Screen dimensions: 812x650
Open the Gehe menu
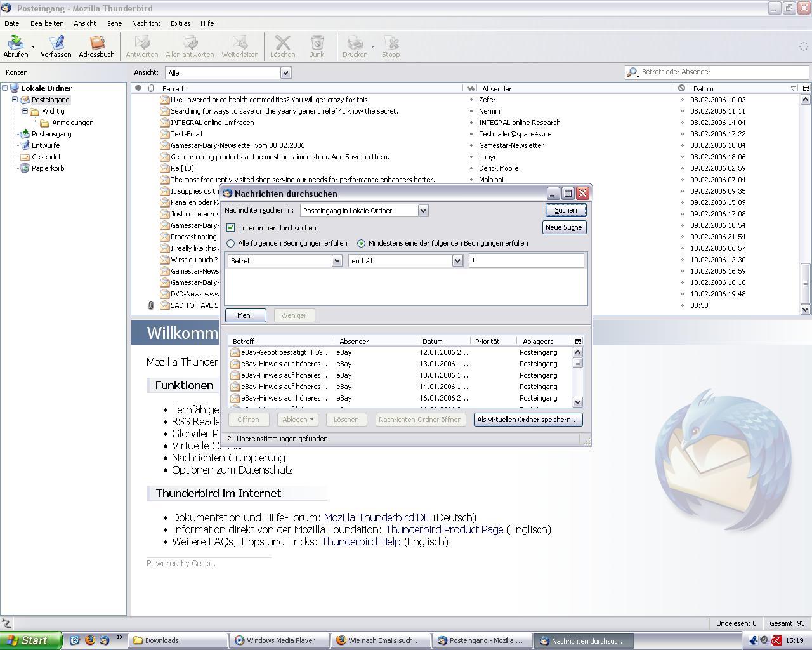(x=114, y=23)
